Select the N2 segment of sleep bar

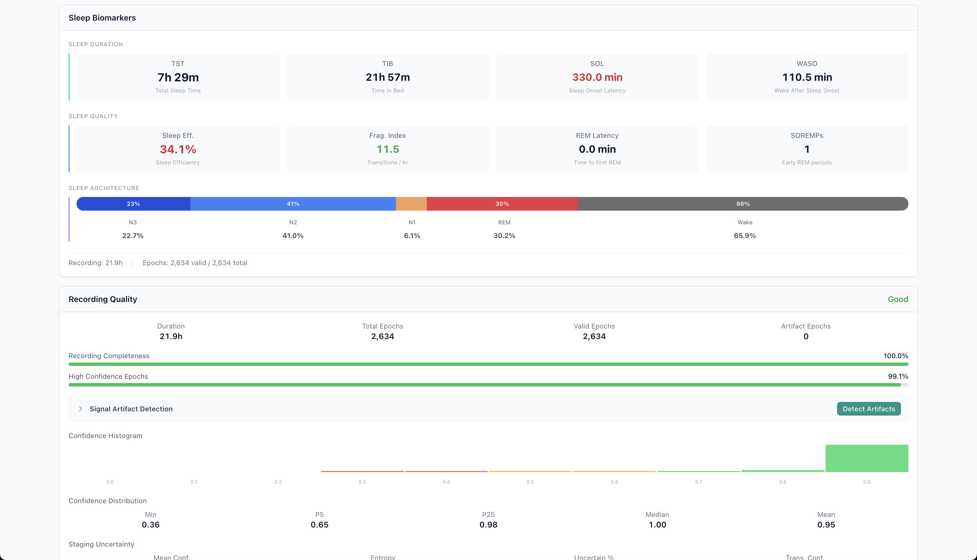tap(293, 204)
